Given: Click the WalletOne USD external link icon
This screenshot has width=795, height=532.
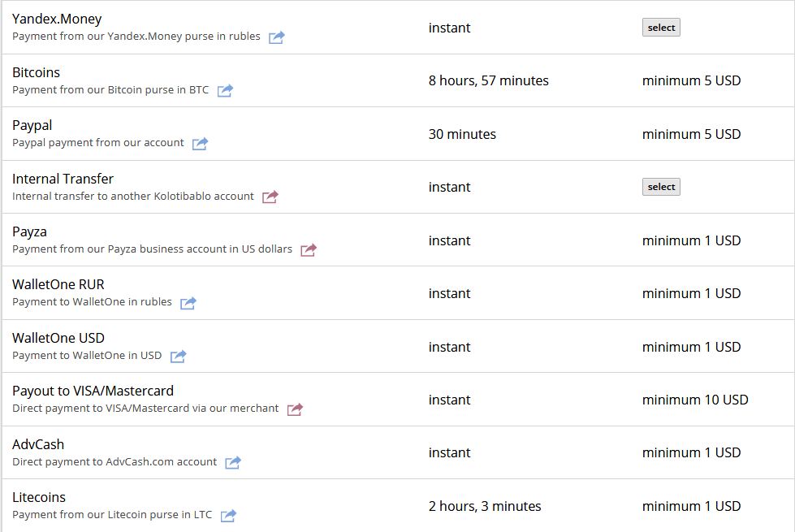Looking at the screenshot, I should tap(178, 356).
